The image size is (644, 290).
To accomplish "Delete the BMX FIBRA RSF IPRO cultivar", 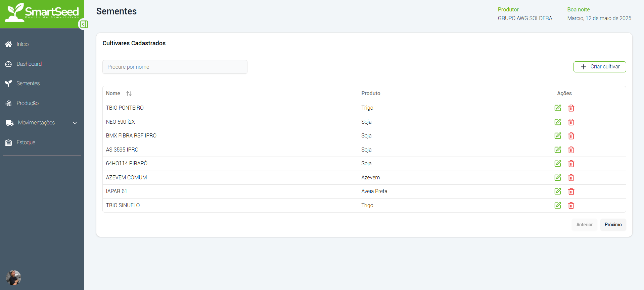I will [571, 136].
